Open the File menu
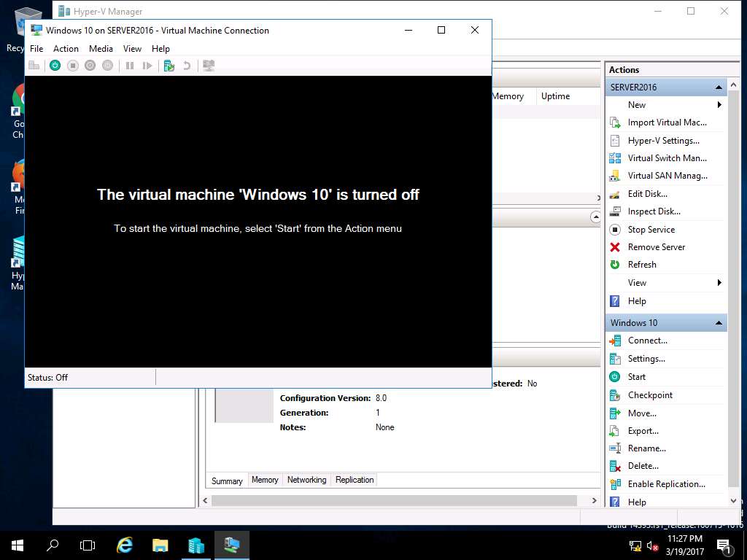747x560 pixels. coord(36,49)
